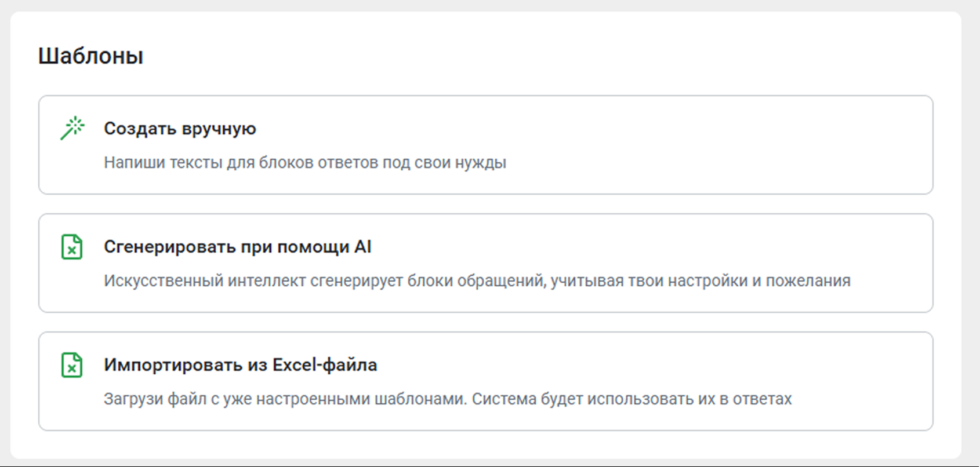Click the magic wand icon
The height and width of the screenshot is (467, 980).
(72, 128)
